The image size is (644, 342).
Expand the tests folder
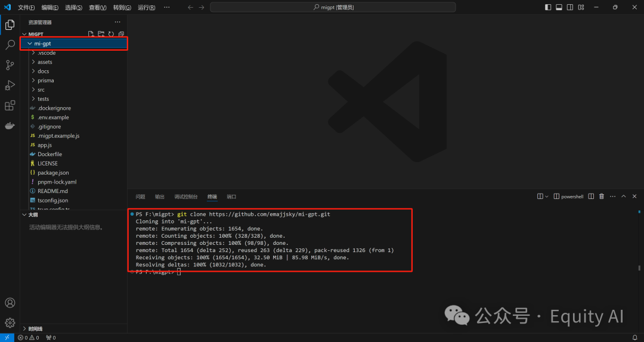click(33, 99)
